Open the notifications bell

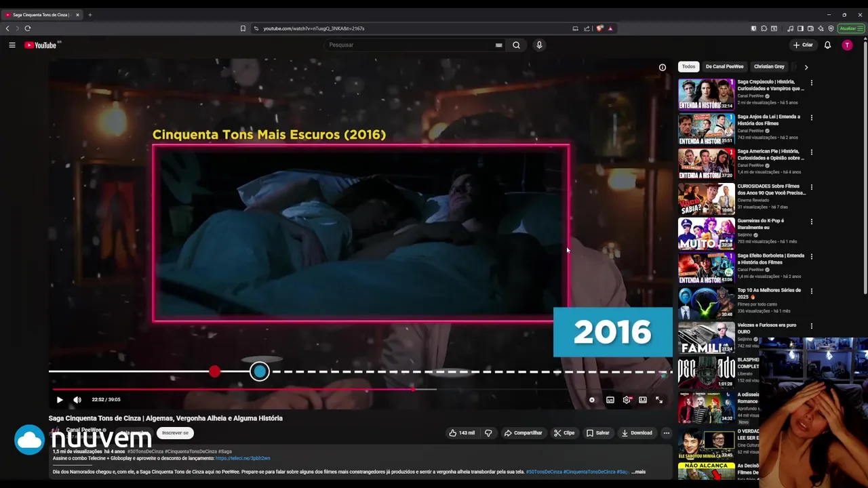pyautogui.click(x=827, y=45)
